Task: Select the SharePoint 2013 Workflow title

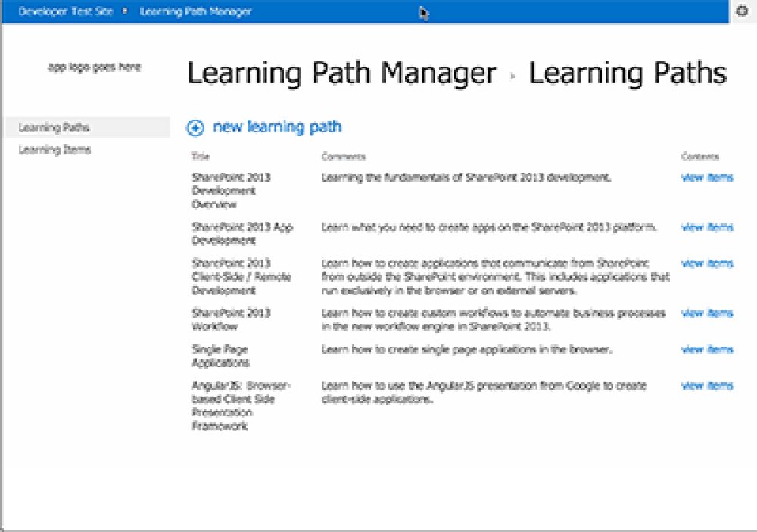Action: coord(231,319)
